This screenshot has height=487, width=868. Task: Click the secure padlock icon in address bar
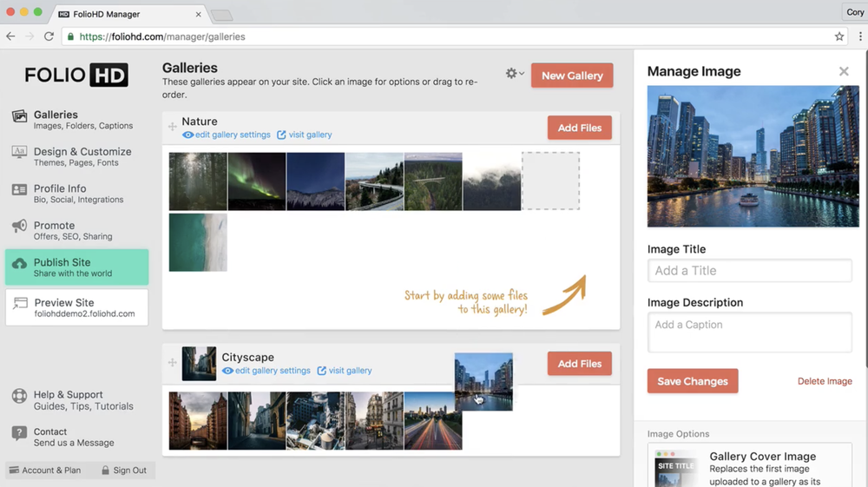pos(70,36)
